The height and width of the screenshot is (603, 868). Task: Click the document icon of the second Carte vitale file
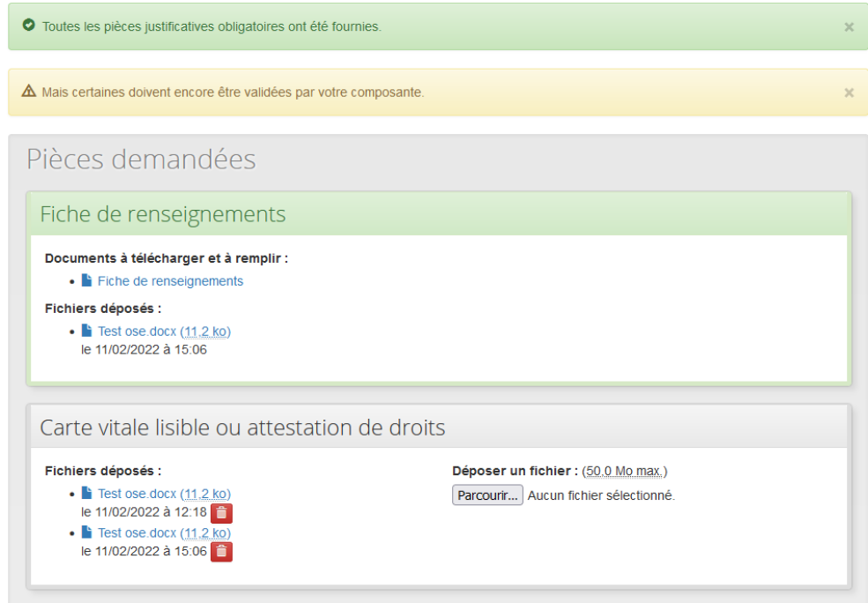click(x=85, y=532)
